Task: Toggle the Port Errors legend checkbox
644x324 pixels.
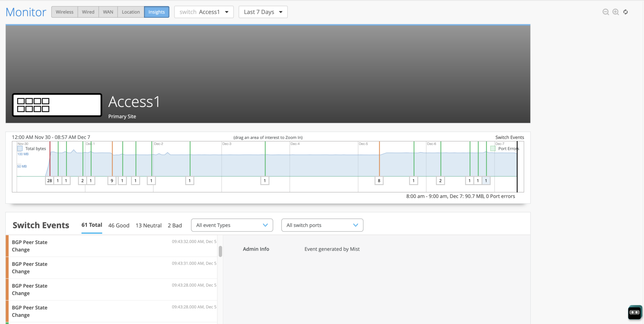Action: (493, 149)
